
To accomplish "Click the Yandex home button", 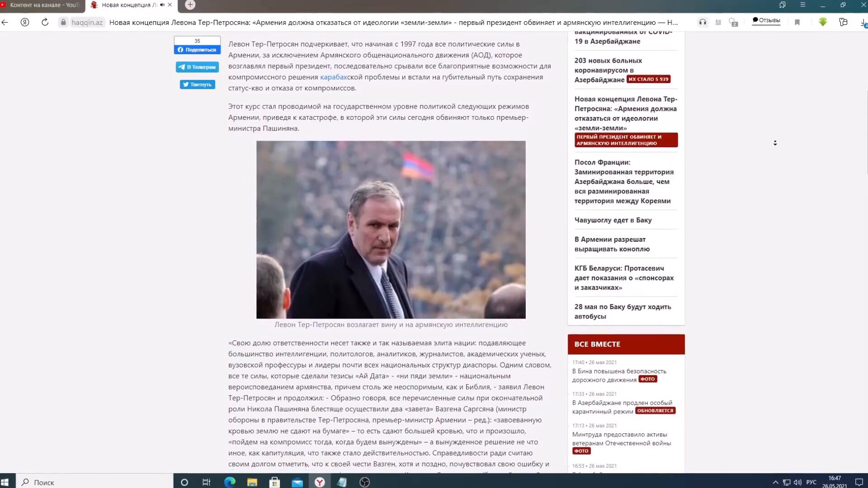I will [25, 22].
